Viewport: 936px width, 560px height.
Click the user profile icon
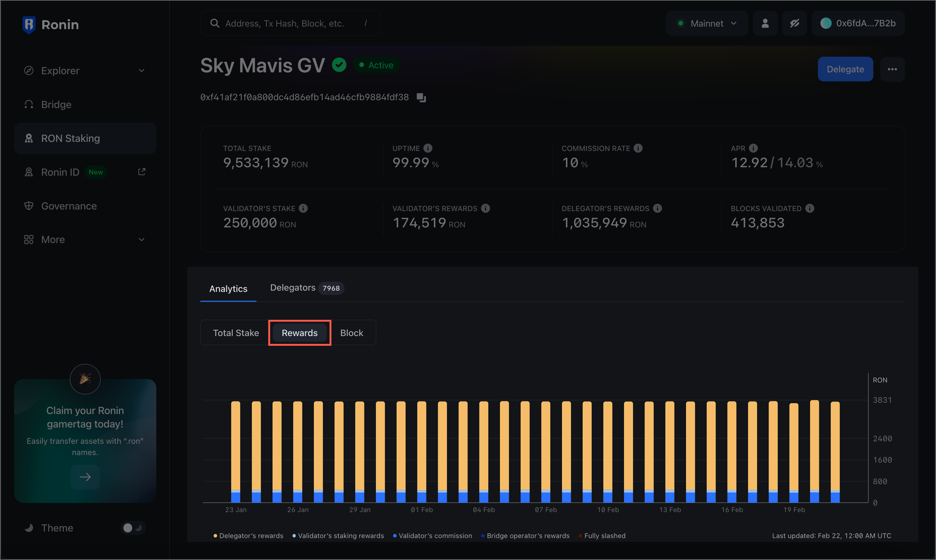pos(765,23)
